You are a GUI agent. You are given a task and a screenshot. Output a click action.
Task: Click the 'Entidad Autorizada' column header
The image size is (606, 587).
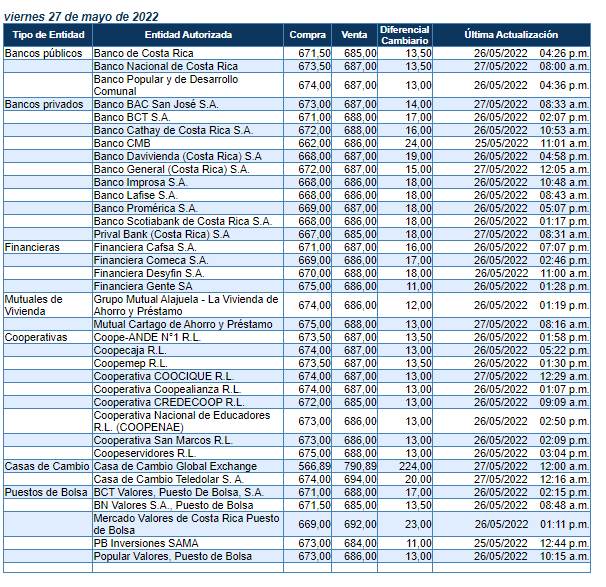[x=188, y=35]
